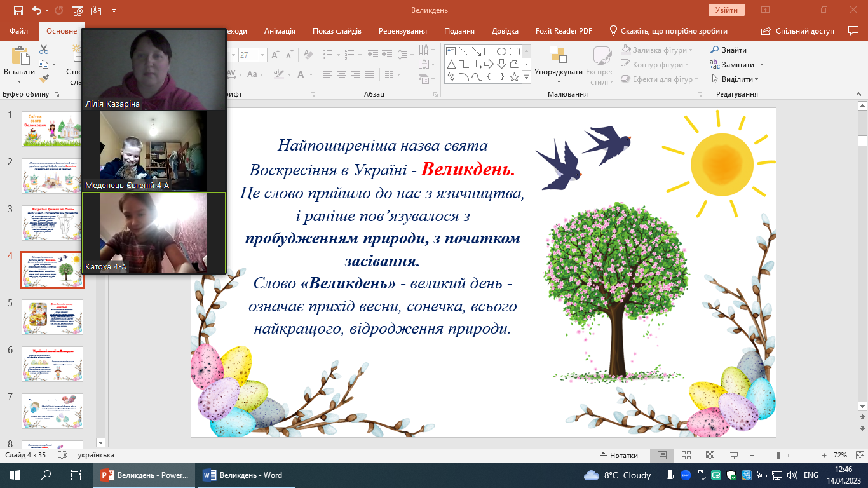Expand the Упорядкувати dropdown
This screenshot has height=488, width=868.
click(x=558, y=72)
